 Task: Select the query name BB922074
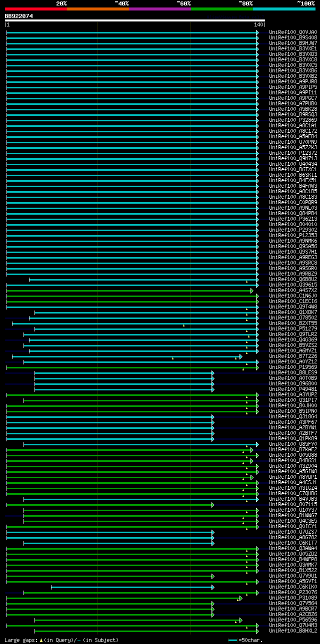coord(19,16)
